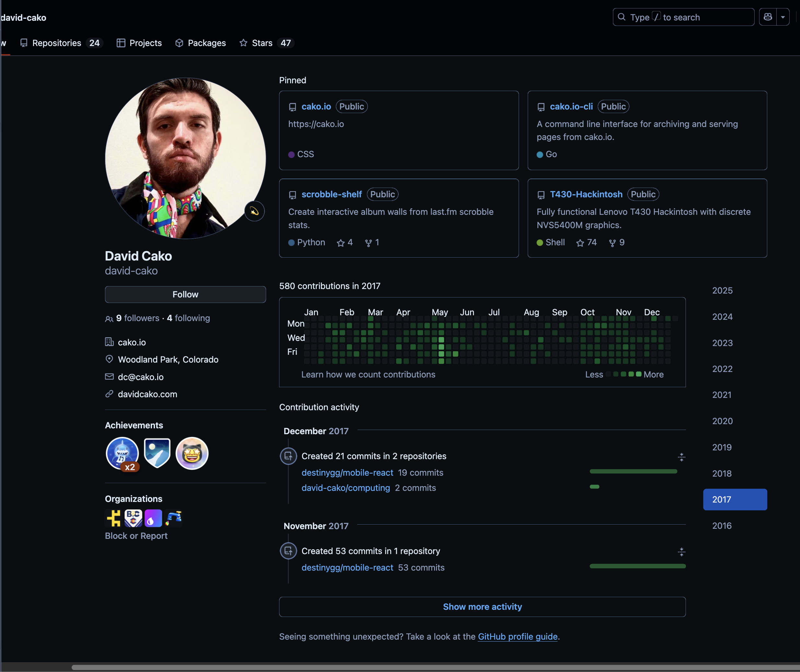Image resolution: width=800 pixels, height=672 pixels.
Task: Open the T430-Hackintosh pinned repository
Action: (586, 194)
